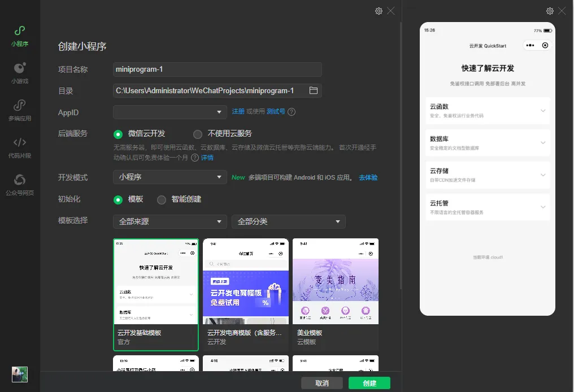Click the 取消 button
This screenshot has width=574, height=392.
(322, 383)
